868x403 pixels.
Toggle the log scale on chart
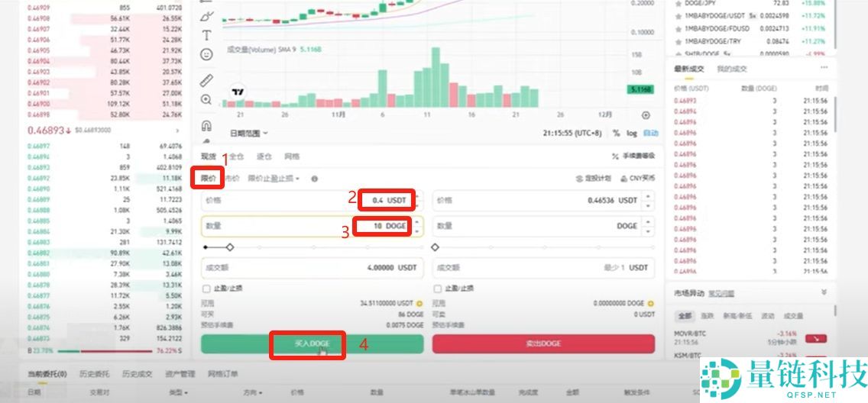(632, 134)
